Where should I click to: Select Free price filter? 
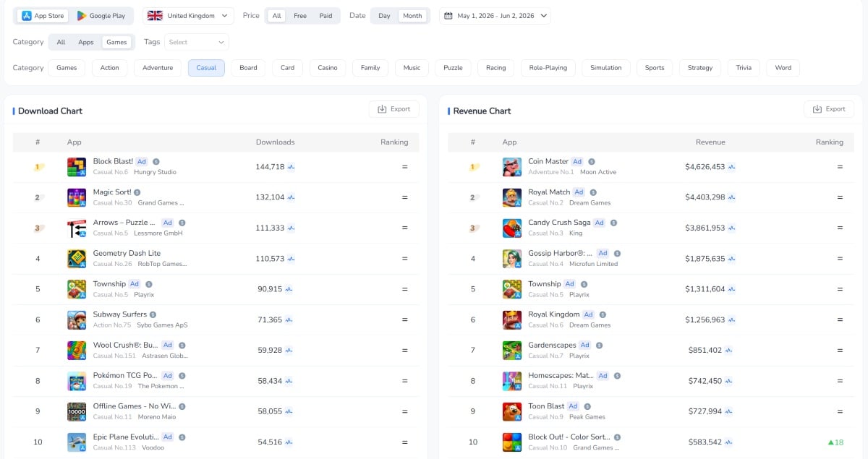point(299,16)
